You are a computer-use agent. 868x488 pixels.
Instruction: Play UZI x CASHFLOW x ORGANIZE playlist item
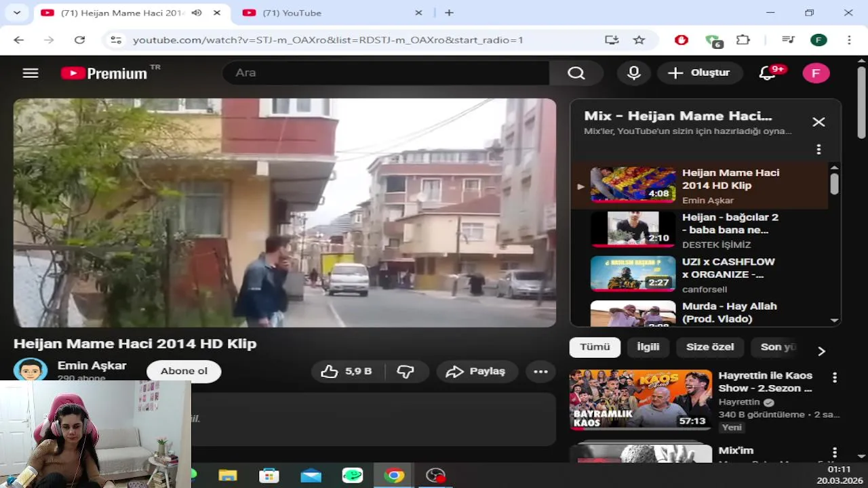tap(698, 274)
